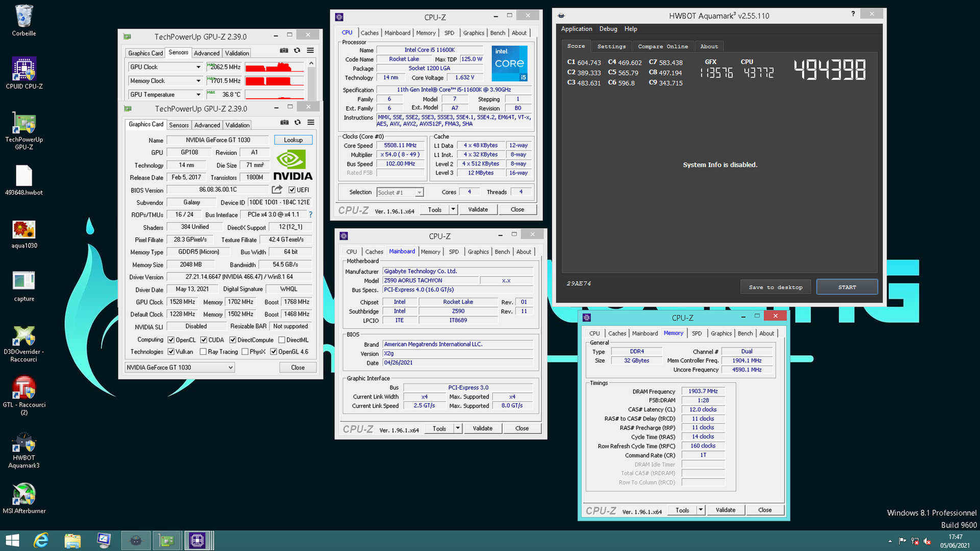The image size is (980, 551).
Task: Click the GPU-Z Sensors scrollbar up arrow
Action: (x=311, y=63)
